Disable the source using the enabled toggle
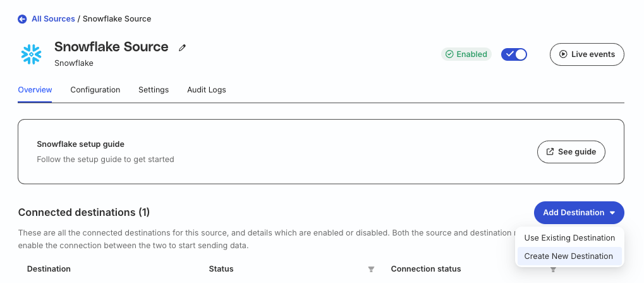 click(514, 54)
